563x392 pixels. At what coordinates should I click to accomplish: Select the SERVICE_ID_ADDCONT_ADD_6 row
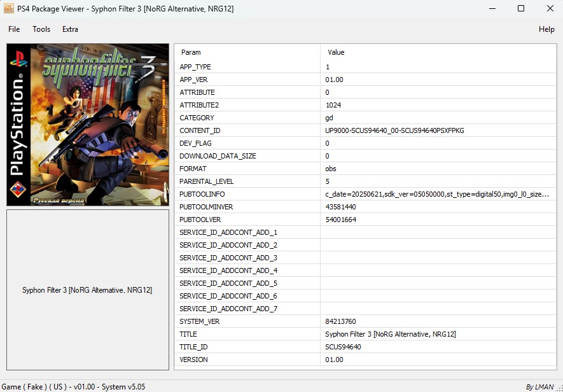pyautogui.click(x=366, y=296)
